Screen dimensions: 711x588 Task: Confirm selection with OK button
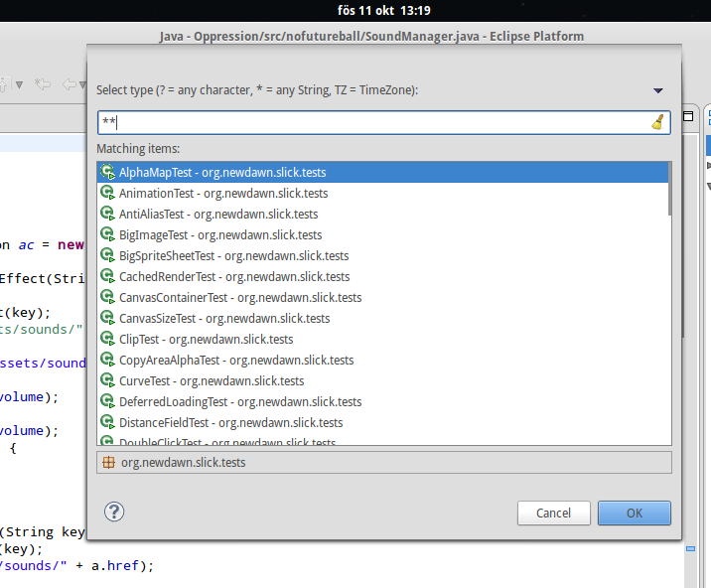tap(634, 514)
